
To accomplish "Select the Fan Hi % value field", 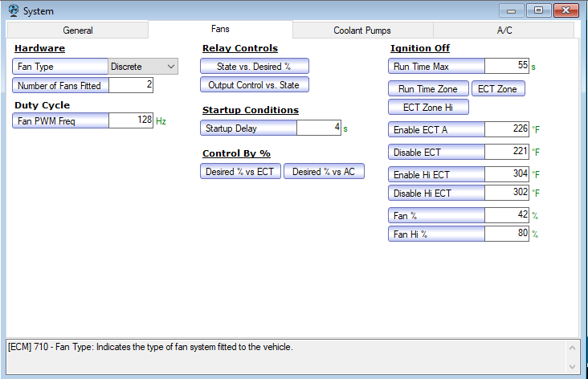I will [x=507, y=234].
